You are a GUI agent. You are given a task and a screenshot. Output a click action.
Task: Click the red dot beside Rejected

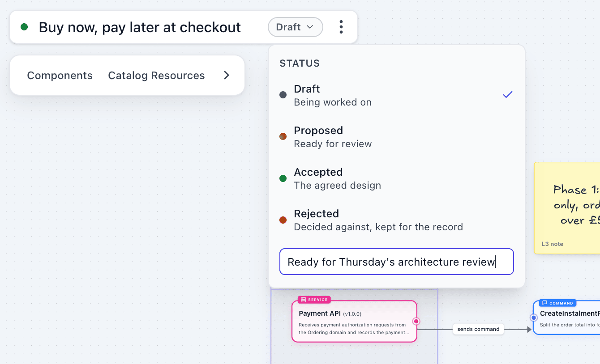(283, 220)
